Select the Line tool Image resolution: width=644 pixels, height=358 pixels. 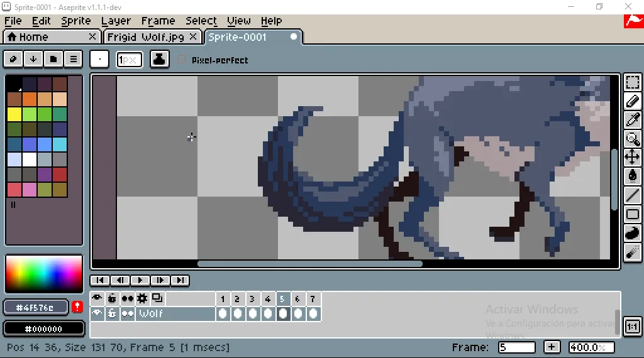pyautogui.click(x=633, y=195)
